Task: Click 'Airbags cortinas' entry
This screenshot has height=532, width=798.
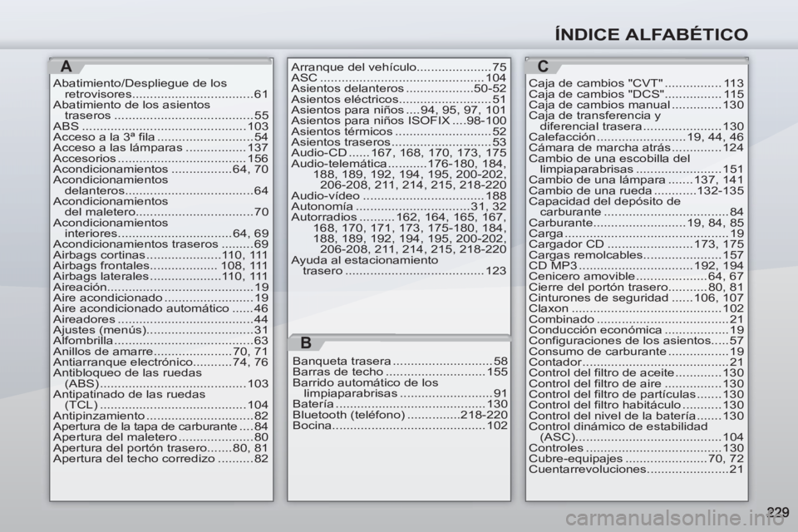Action: [x=160, y=254]
